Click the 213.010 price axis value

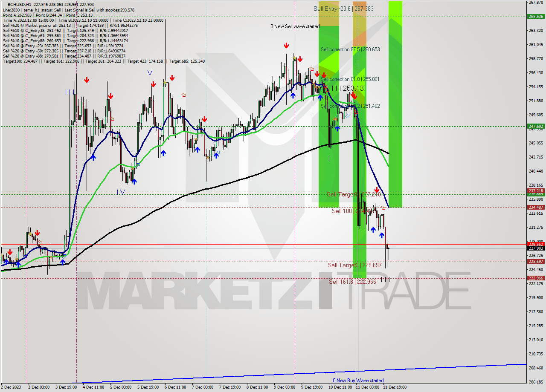(x=536, y=340)
